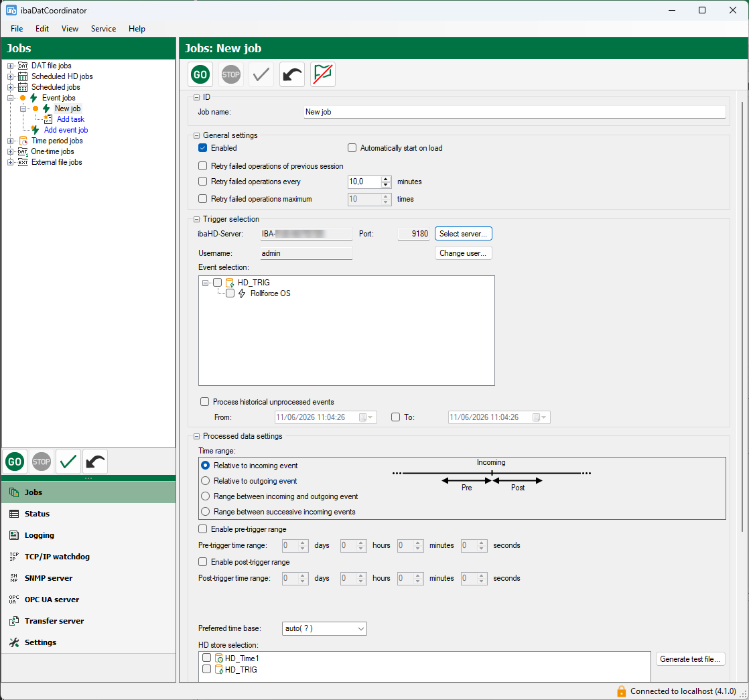Click green checkmark icon below jobs tree
Screen dimensions: 749x700
pos(68,462)
